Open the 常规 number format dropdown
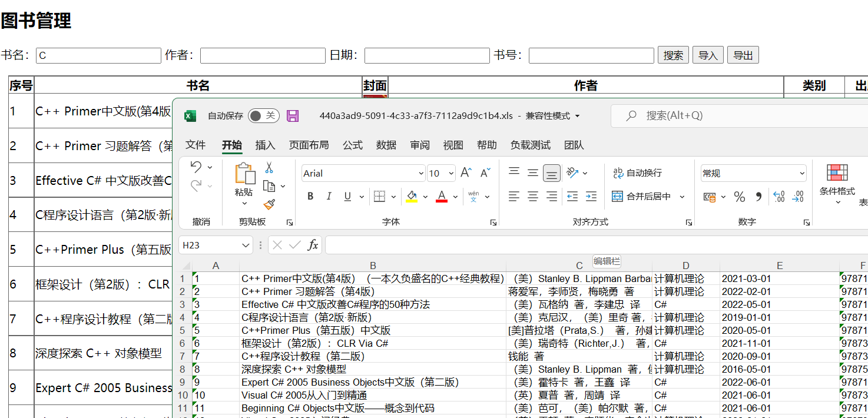 [802, 173]
